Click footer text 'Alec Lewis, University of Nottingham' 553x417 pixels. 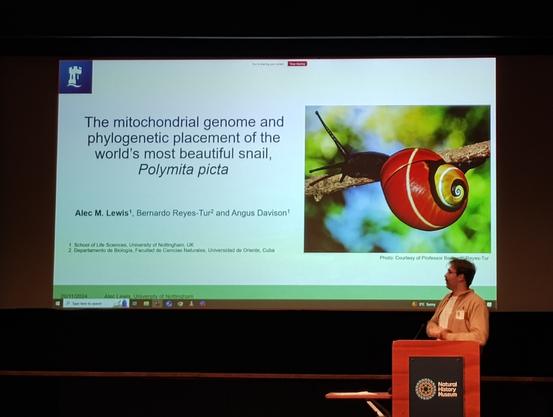(149, 296)
